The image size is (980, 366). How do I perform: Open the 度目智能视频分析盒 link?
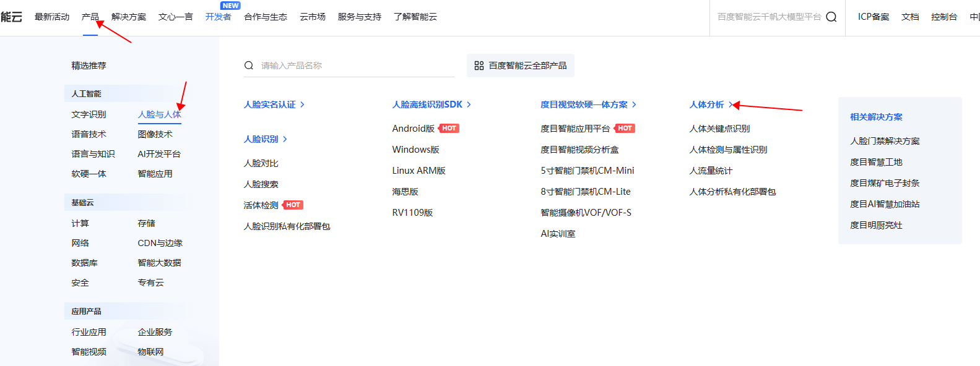[x=580, y=150]
